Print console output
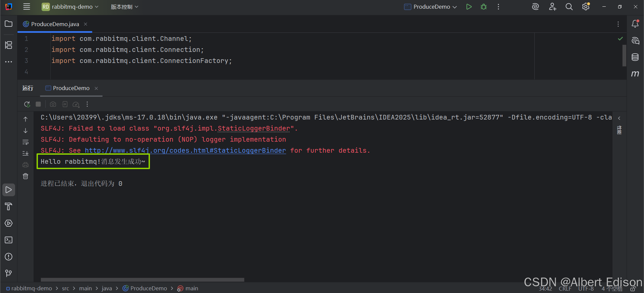 pos(25,165)
